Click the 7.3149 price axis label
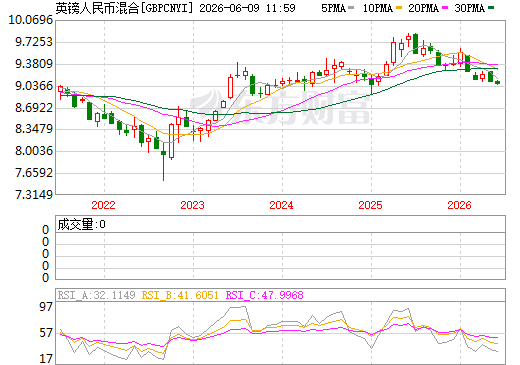 click(x=34, y=195)
